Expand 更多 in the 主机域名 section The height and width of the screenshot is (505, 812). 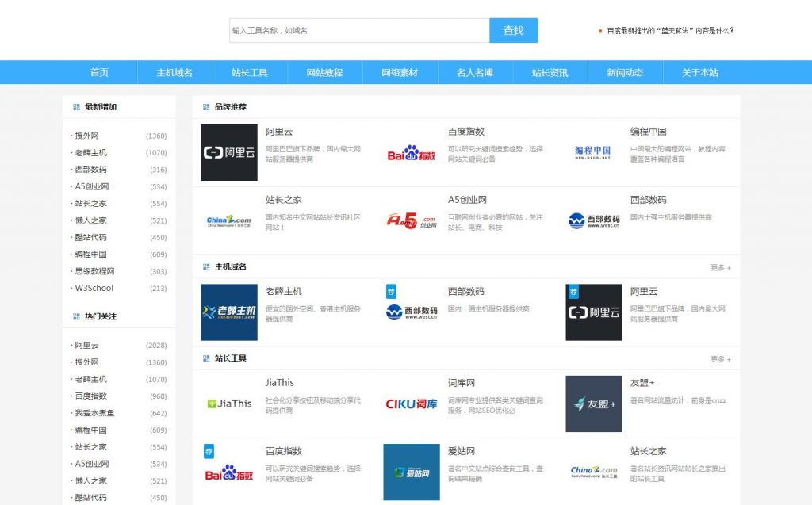pos(720,267)
